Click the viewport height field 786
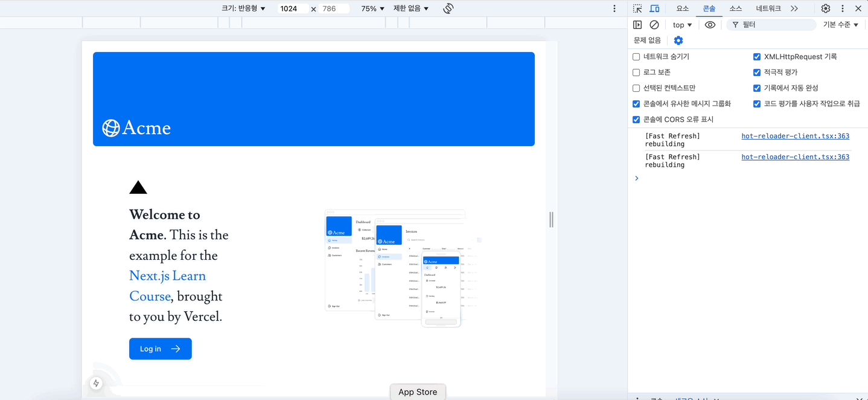Image resolution: width=868 pixels, height=400 pixels. click(334, 8)
